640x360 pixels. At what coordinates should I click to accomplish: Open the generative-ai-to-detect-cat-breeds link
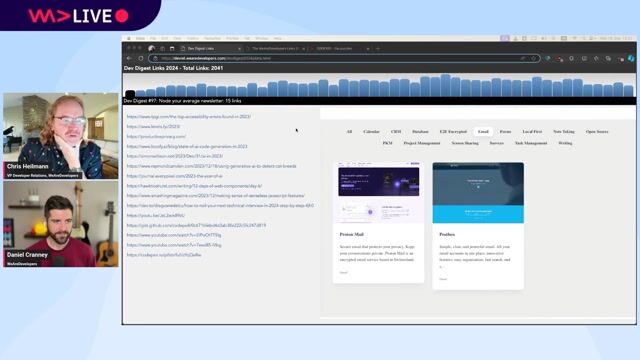[211, 166]
